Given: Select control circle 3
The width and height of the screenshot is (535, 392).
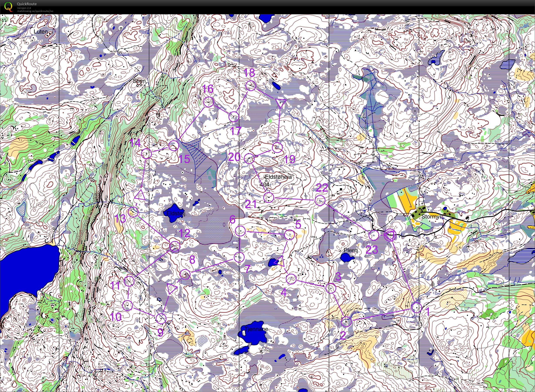Looking at the screenshot, I should [331, 288].
